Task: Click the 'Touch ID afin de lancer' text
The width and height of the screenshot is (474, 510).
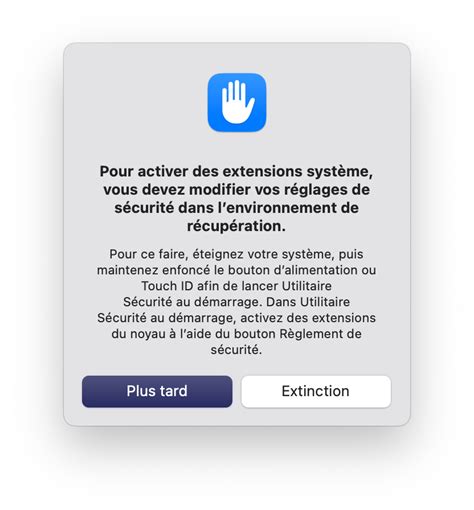Action: pos(236,286)
